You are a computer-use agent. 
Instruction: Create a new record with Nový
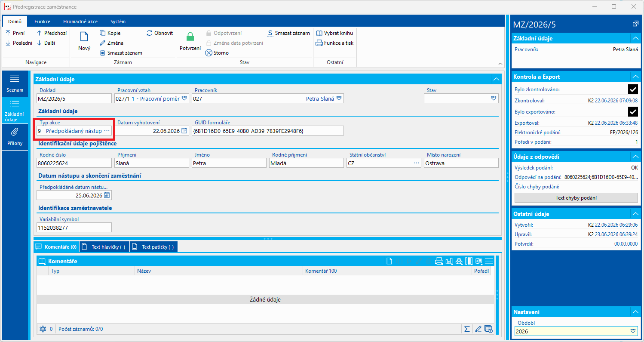coord(84,42)
